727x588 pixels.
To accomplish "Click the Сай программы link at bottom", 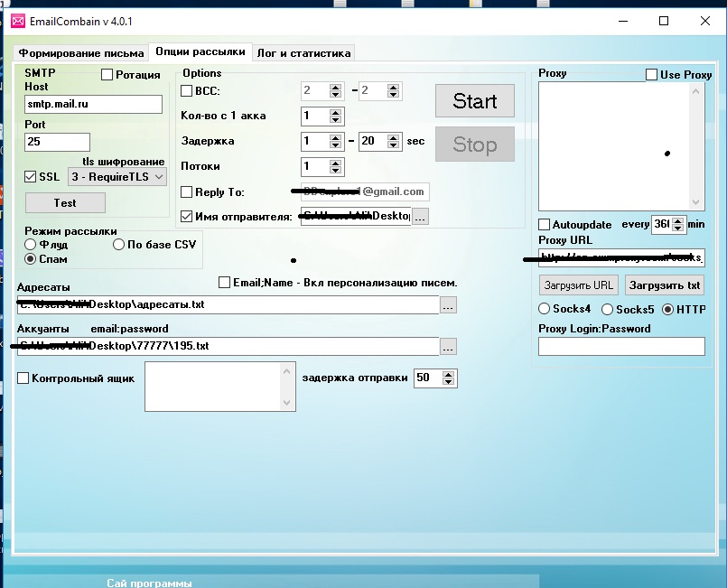I will (149, 583).
